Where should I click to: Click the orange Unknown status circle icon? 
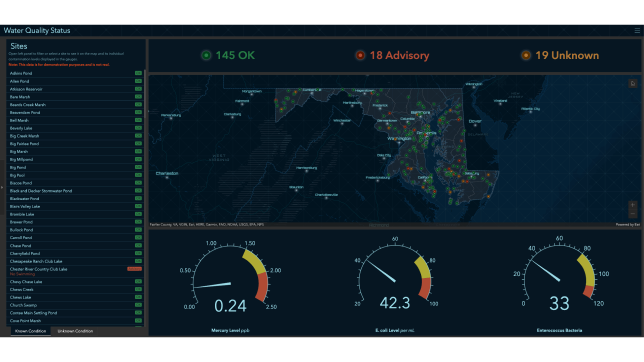(x=526, y=55)
